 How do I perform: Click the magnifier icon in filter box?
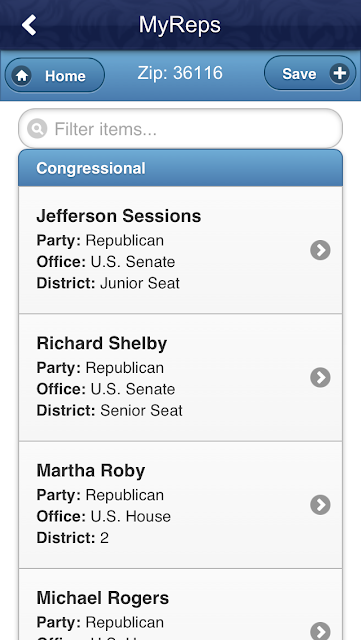point(37,129)
